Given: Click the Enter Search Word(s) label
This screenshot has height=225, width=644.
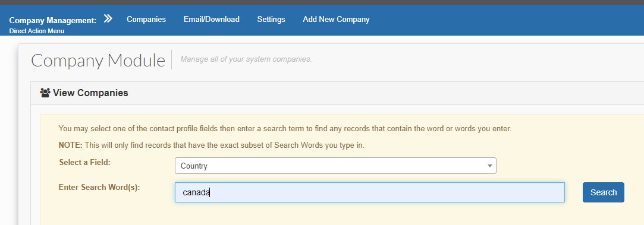Looking at the screenshot, I should click(99, 187).
